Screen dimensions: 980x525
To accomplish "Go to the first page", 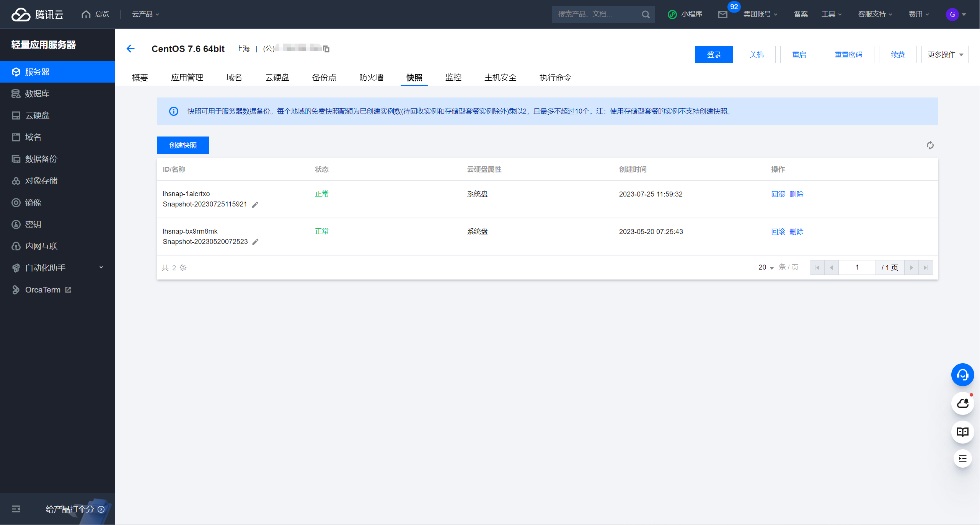I will point(817,268).
